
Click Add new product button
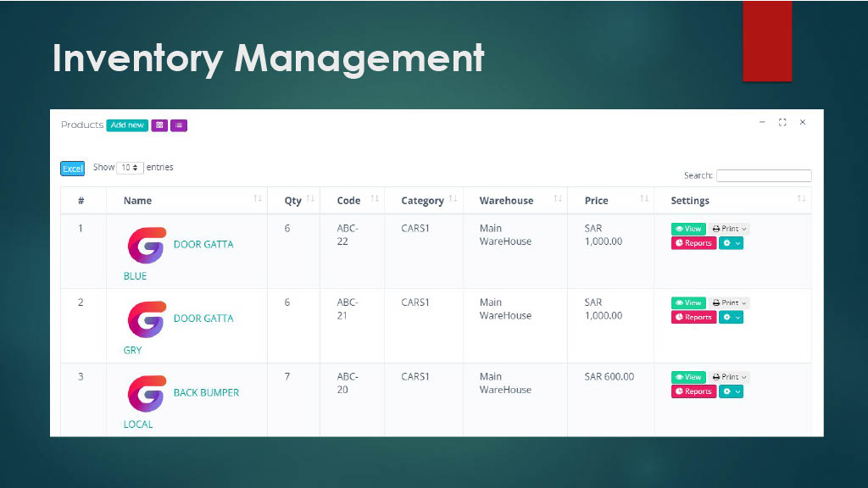(127, 125)
